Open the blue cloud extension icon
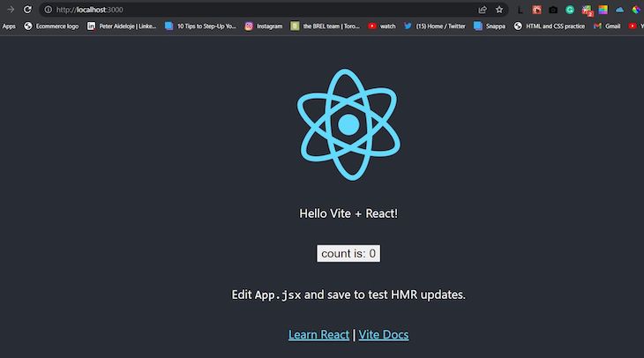Image resolution: width=644 pixels, height=358 pixels. (x=619, y=10)
